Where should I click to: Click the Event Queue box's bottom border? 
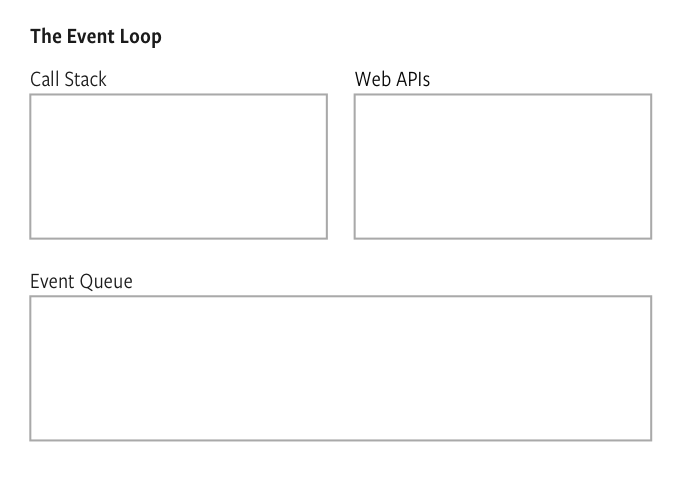(x=340, y=439)
